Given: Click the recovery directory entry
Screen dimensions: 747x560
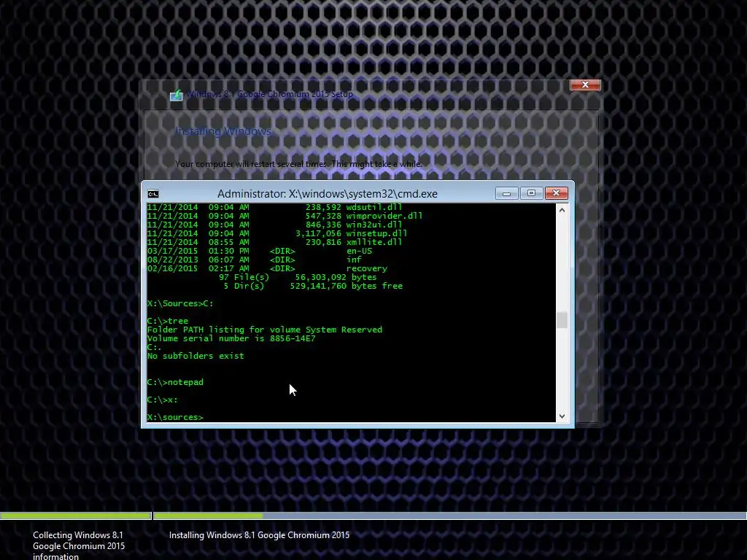Looking at the screenshot, I should pyautogui.click(x=267, y=268).
